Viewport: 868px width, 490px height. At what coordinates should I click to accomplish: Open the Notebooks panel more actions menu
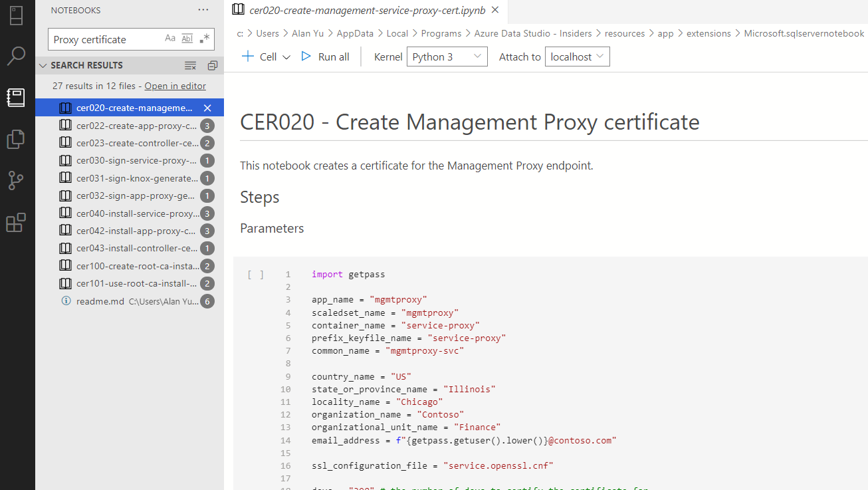coord(203,10)
